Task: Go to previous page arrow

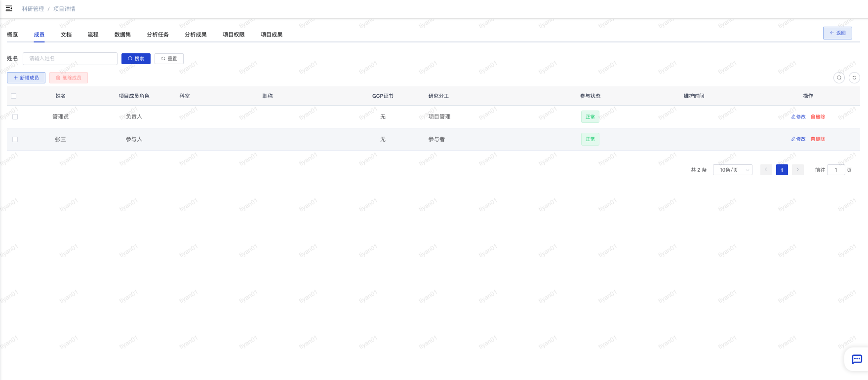Action: tap(766, 170)
